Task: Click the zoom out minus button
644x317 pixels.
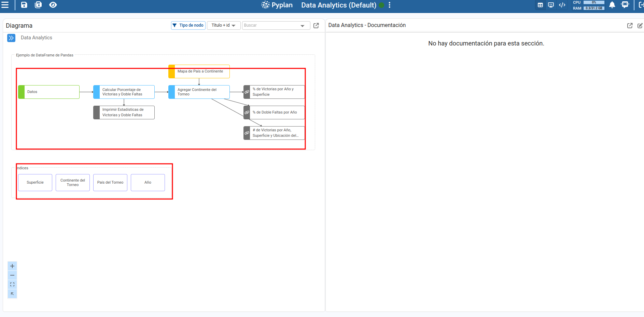Action: (x=12, y=275)
